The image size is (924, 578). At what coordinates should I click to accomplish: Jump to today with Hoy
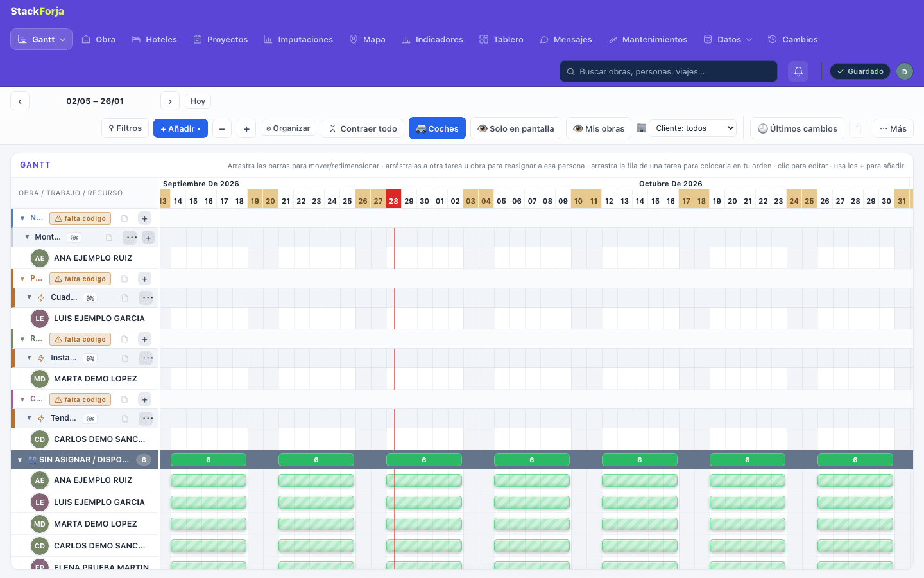point(198,101)
